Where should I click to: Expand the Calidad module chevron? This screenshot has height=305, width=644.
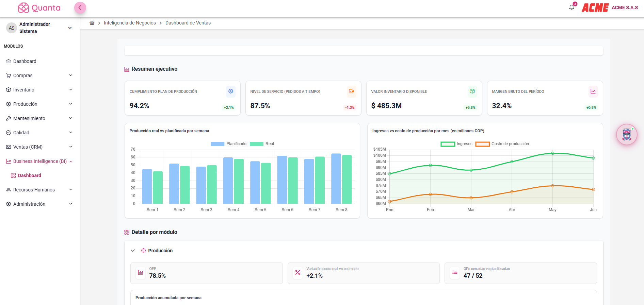click(x=71, y=133)
